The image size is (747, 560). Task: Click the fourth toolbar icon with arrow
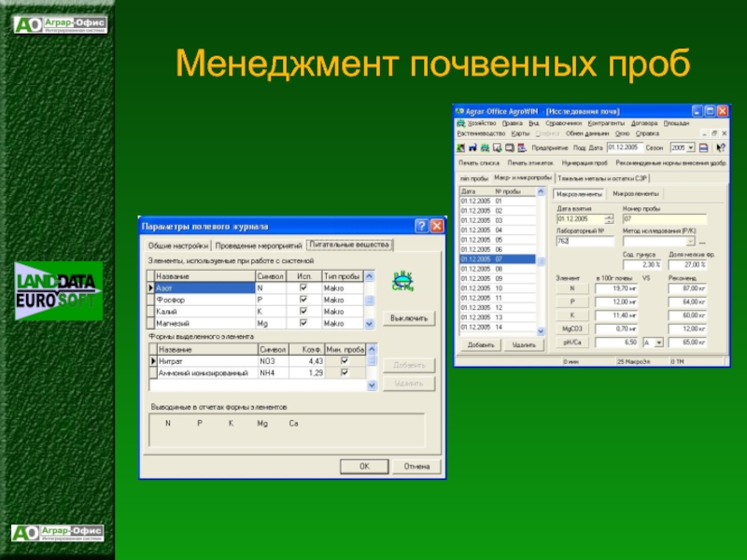(498, 147)
